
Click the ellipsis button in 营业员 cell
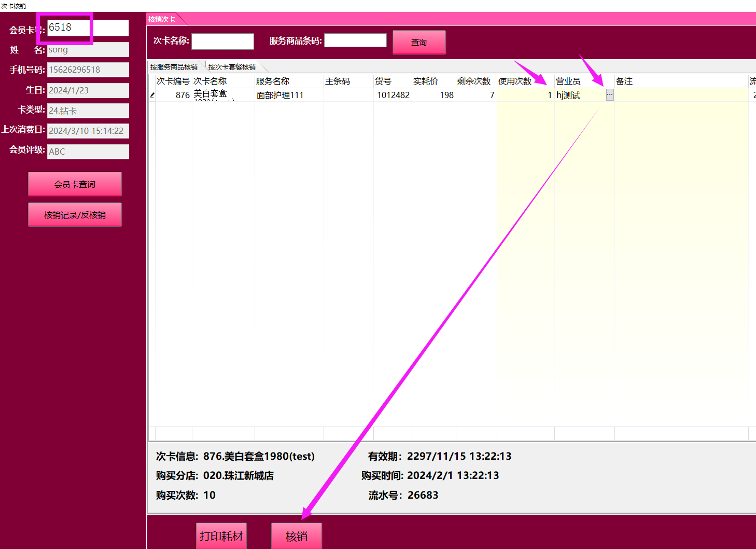(x=610, y=95)
